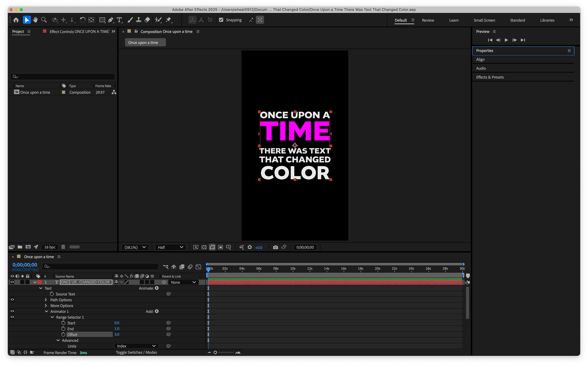Disable the Snapping checkbox

(x=221, y=20)
